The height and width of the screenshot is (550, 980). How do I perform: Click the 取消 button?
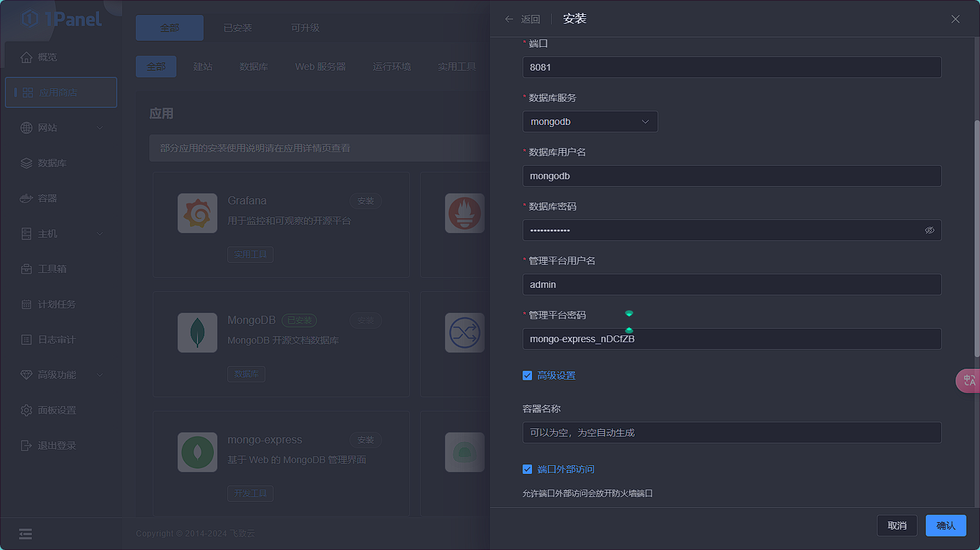point(897,526)
